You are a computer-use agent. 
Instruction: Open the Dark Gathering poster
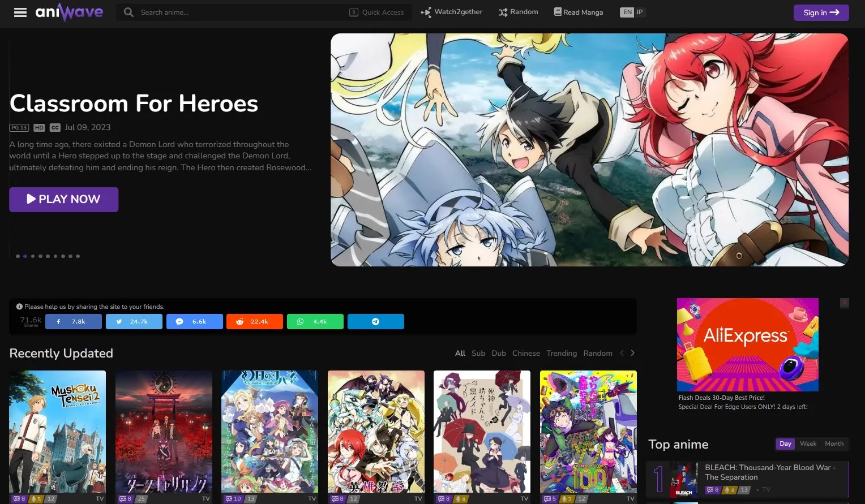click(164, 437)
